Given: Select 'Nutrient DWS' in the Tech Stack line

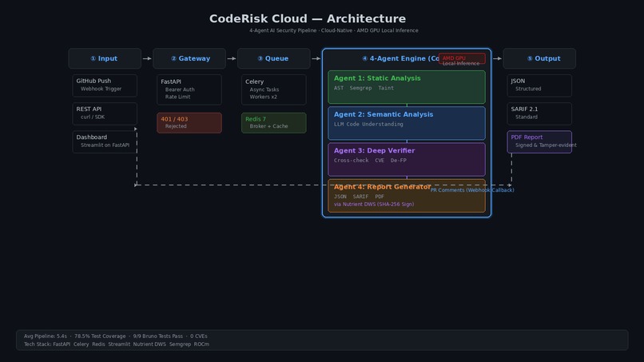Looking at the screenshot, I should [x=149, y=344].
